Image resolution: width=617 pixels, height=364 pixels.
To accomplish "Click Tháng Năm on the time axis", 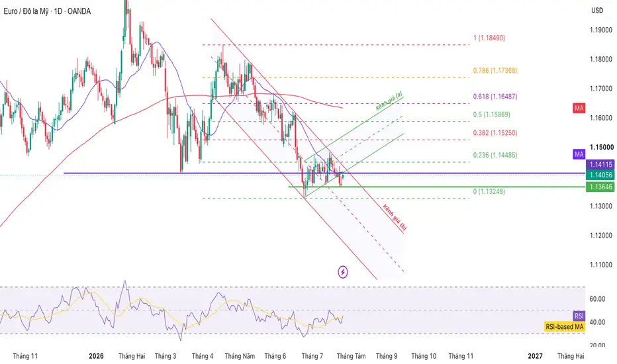I will tap(240, 356).
